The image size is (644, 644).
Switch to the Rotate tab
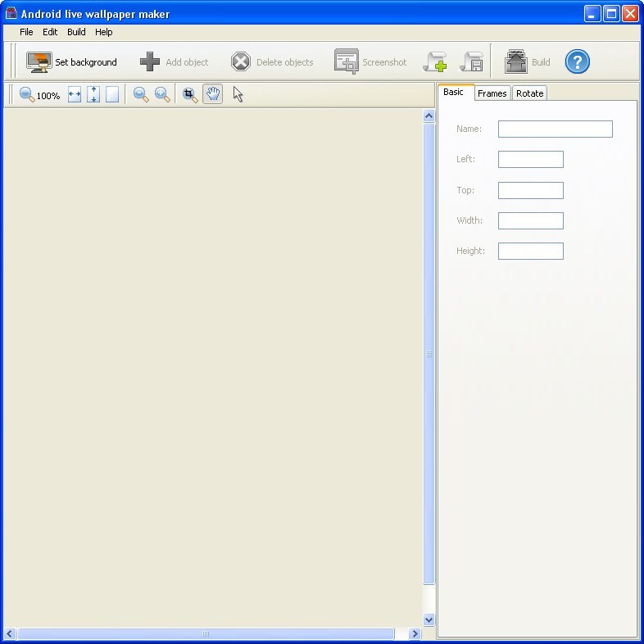[529, 93]
